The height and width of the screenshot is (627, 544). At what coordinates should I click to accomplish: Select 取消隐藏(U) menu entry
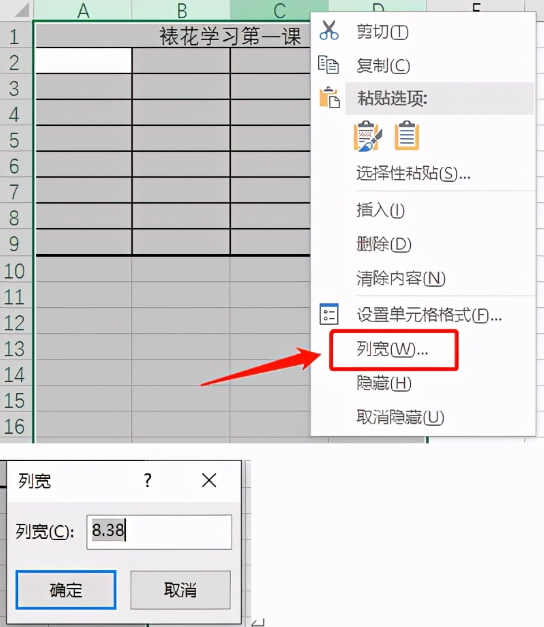[400, 417]
